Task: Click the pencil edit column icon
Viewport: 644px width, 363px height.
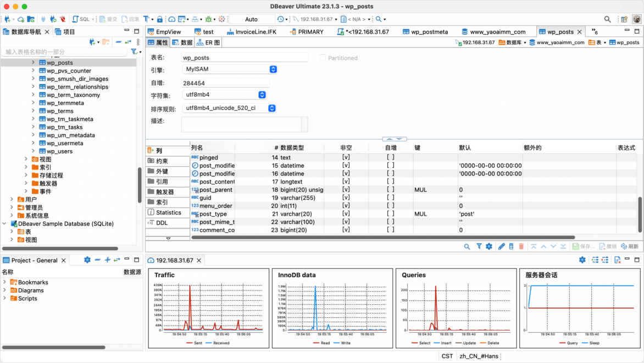Action: coord(502,246)
